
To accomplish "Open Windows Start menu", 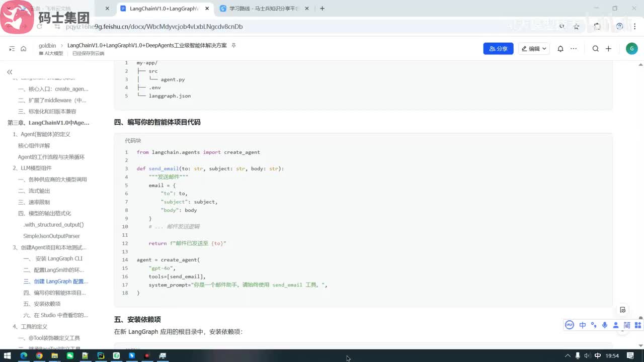I will pos(8,356).
